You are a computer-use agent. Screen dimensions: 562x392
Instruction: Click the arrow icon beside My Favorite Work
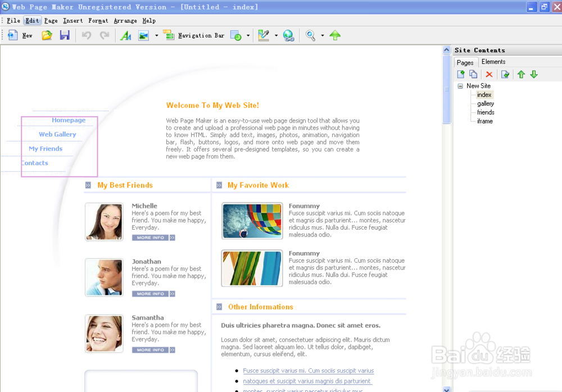click(x=219, y=185)
